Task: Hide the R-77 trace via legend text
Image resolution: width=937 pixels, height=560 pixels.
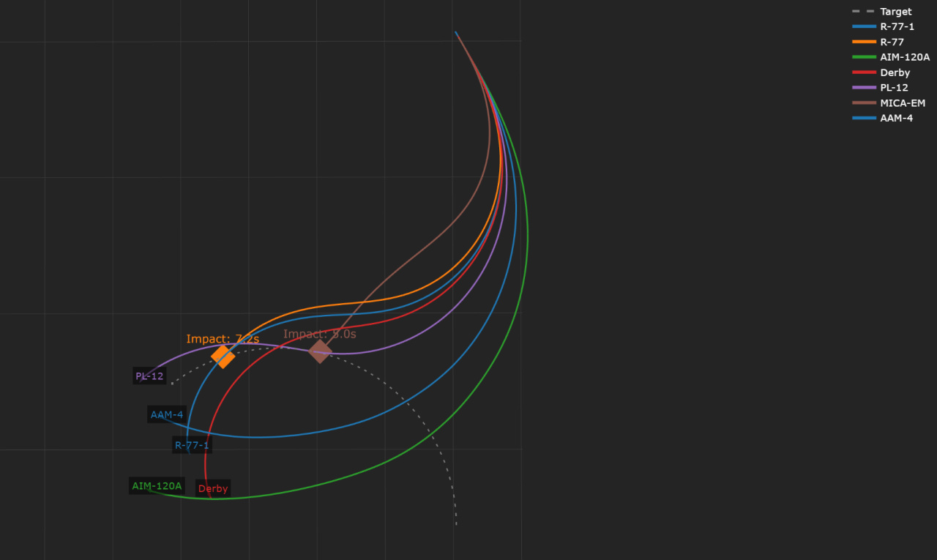Action: [892, 42]
